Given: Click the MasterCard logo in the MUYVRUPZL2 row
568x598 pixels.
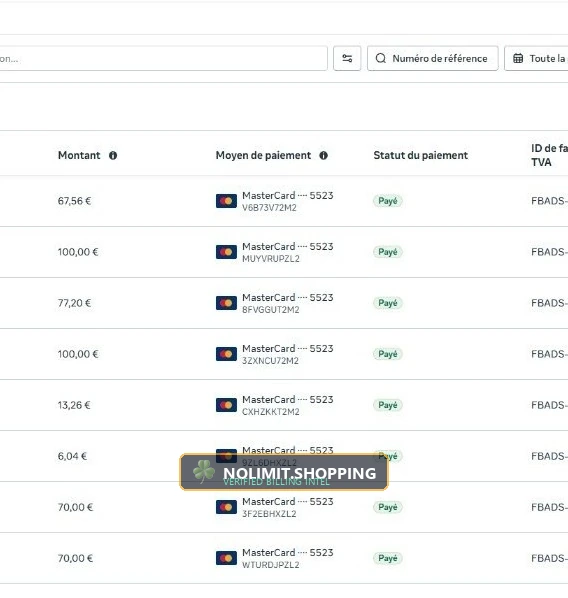Looking at the screenshot, I should (226, 252).
